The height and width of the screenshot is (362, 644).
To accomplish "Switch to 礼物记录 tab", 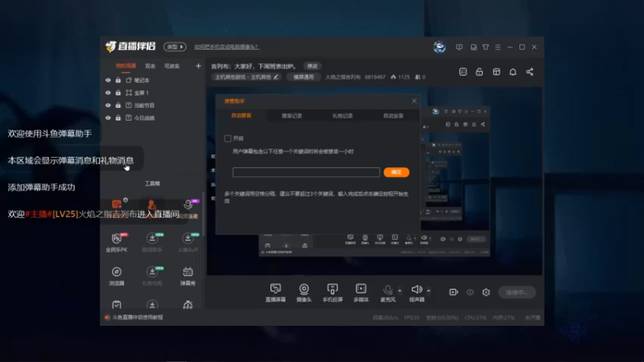I will (343, 116).
